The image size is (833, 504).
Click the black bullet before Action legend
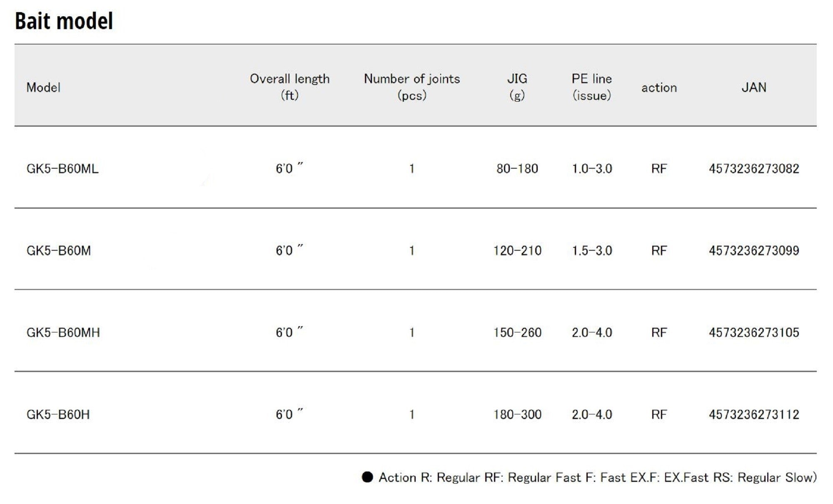coord(367,477)
